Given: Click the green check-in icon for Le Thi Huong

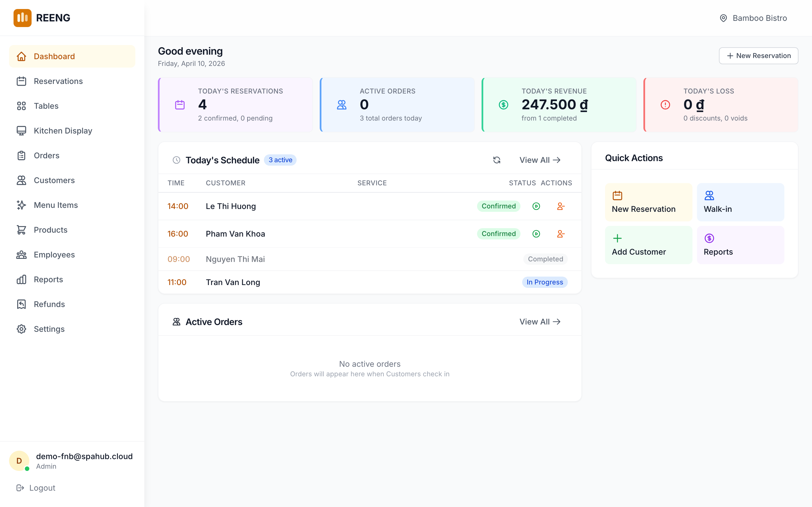Looking at the screenshot, I should [536, 206].
